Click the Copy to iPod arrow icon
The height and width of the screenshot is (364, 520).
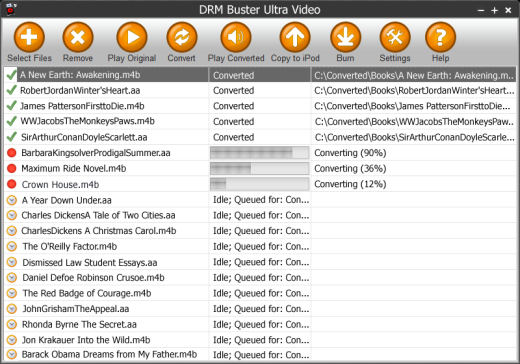(295, 37)
